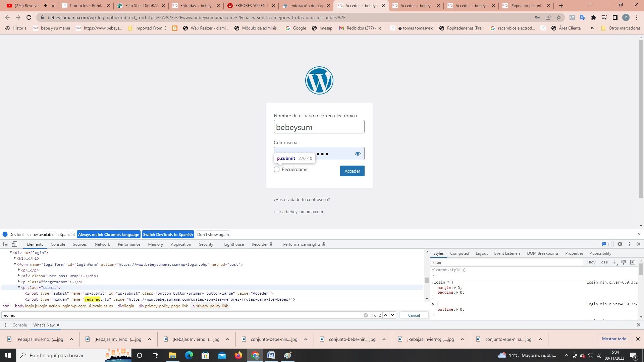
Task: Open the tab search dropdown arrow
Action: pos(590,5)
